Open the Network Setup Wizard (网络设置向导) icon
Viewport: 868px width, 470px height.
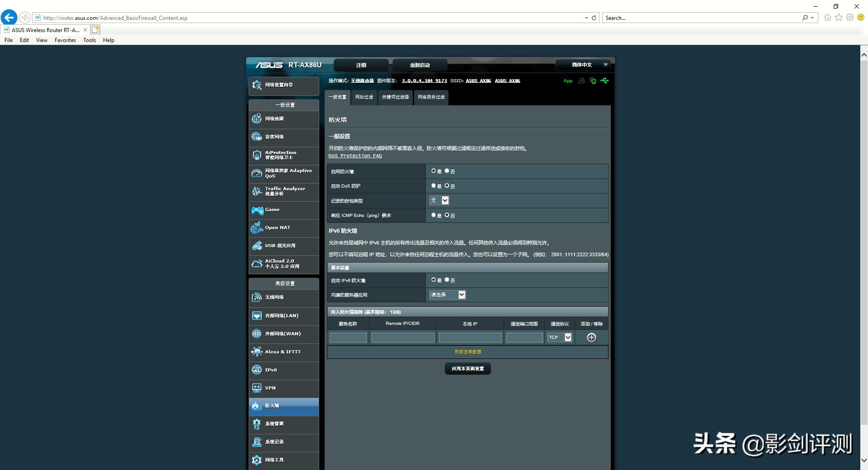(x=257, y=85)
